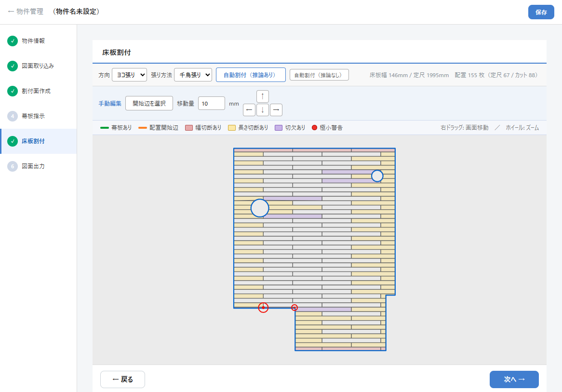The height and width of the screenshot is (392, 562).
Task: Click 自動割付（推論なし） button
Action: [319, 75]
